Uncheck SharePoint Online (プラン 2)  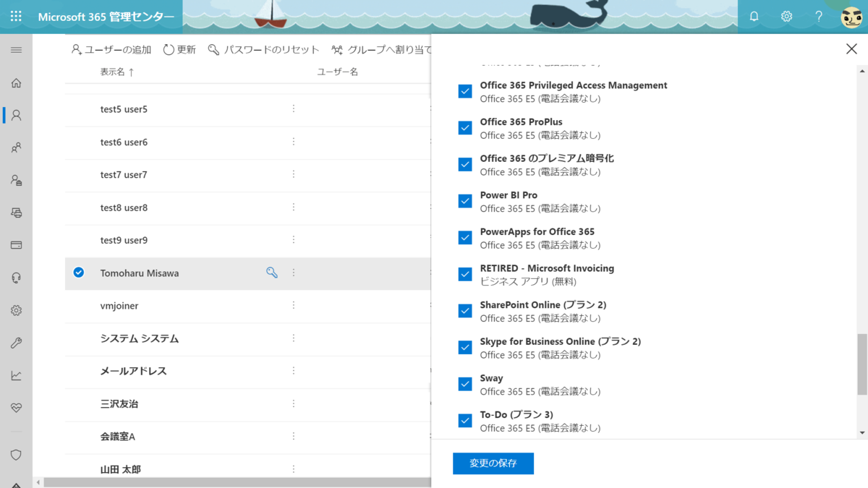tap(465, 311)
